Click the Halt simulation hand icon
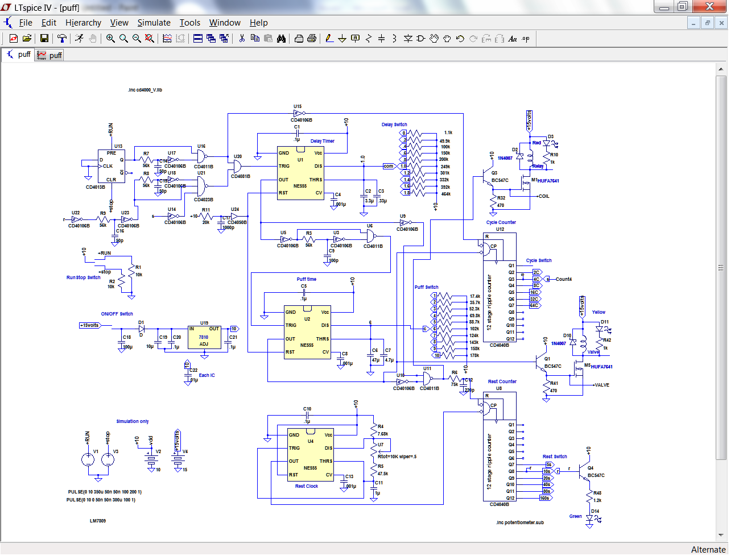The image size is (747, 560). [x=92, y=39]
